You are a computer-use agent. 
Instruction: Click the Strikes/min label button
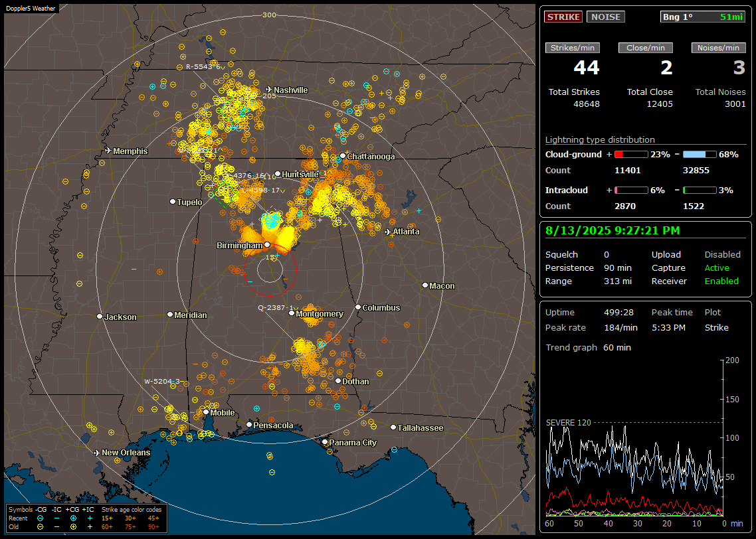pyautogui.click(x=572, y=48)
